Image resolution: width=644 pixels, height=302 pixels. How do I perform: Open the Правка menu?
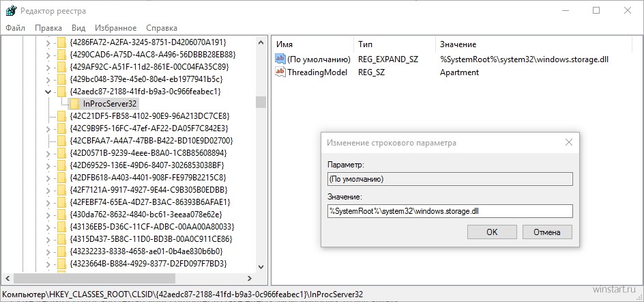tap(48, 28)
